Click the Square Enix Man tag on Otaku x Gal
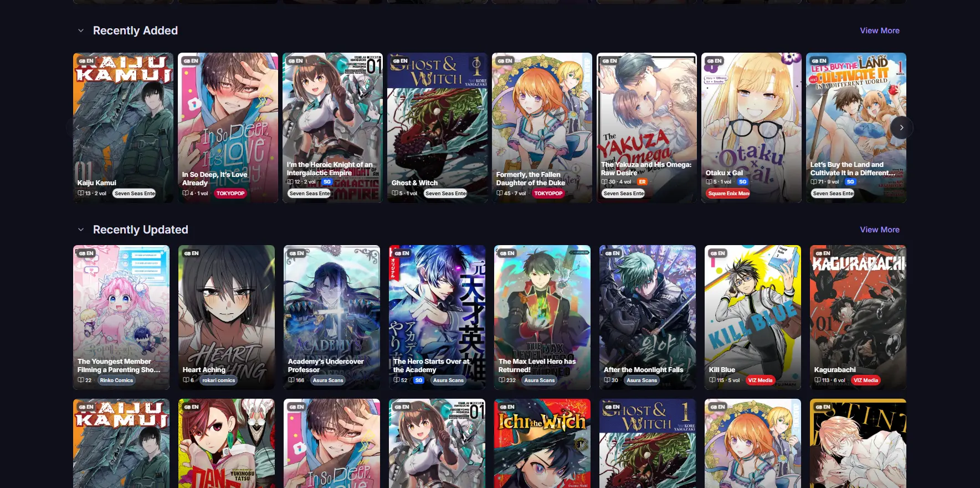The image size is (980, 488). [728, 194]
